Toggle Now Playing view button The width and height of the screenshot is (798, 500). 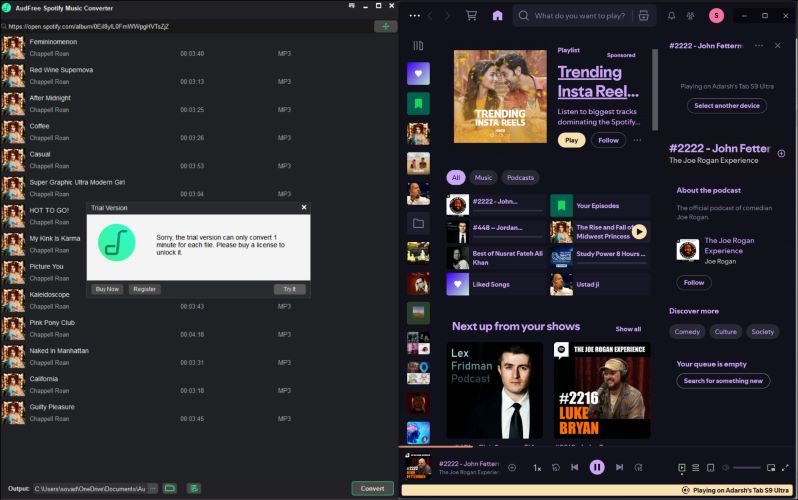pyautogui.click(x=681, y=467)
